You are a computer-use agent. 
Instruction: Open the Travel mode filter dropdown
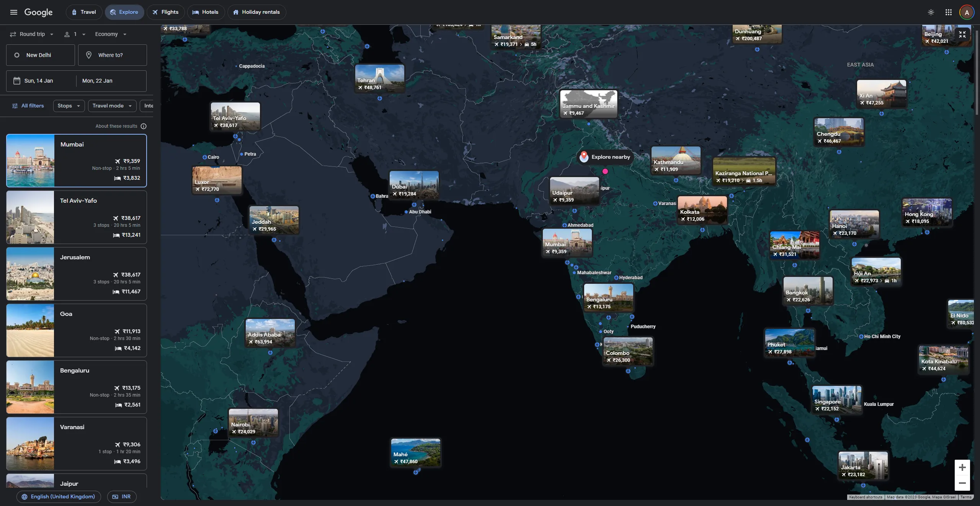[112, 106]
